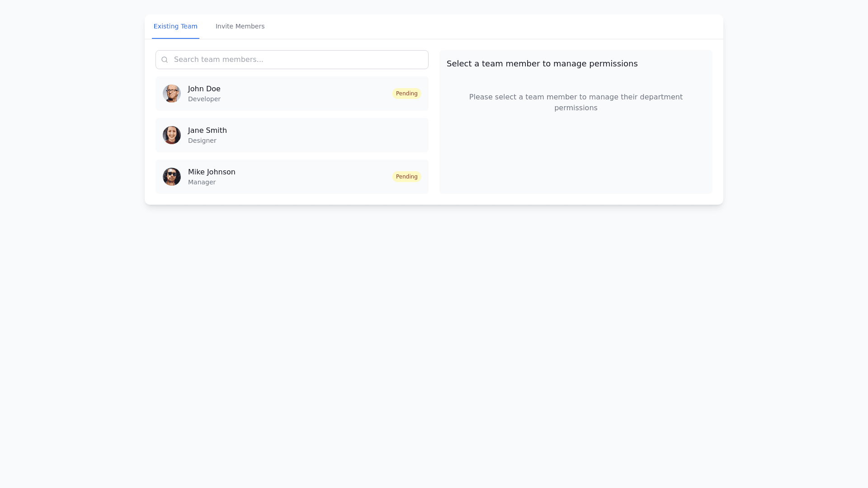Screen dimensions: 868x488
Task: Select the John Doe name text
Action: click(x=204, y=89)
